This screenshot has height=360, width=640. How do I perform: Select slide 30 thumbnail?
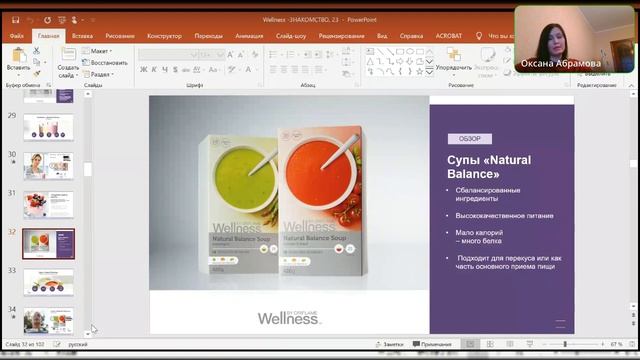pos(49,166)
